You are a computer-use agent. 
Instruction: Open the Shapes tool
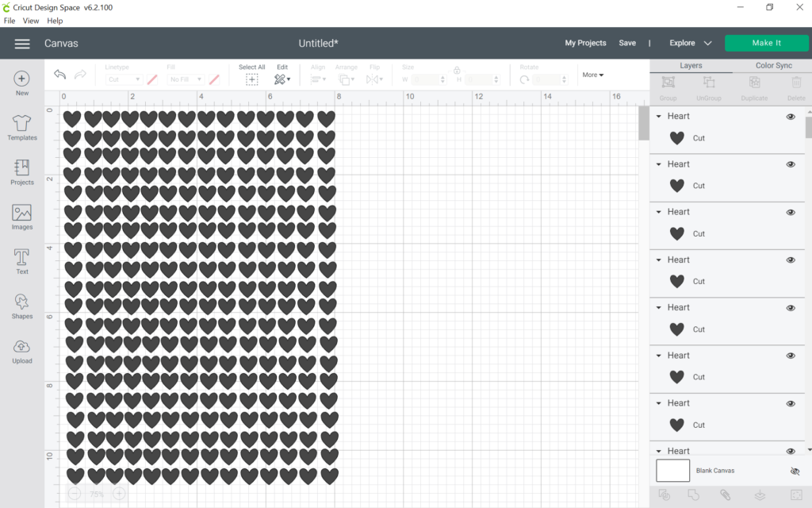pyautogui.click(x=22, y=302)
